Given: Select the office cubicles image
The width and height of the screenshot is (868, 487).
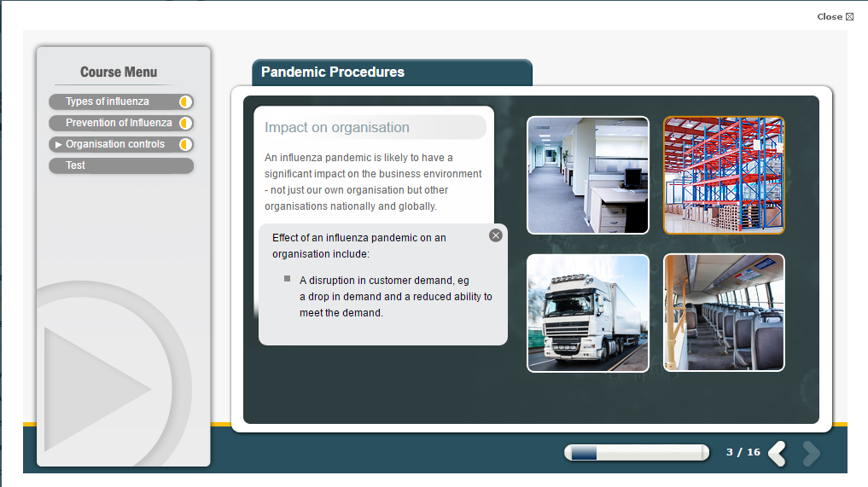Looking at the screenshot, I should click(588, 175).
